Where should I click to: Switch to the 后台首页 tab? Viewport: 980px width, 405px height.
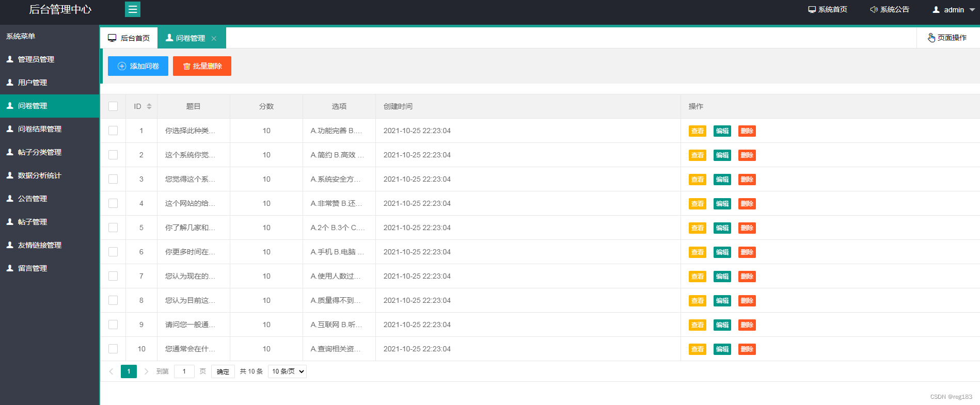click(129, 38)
